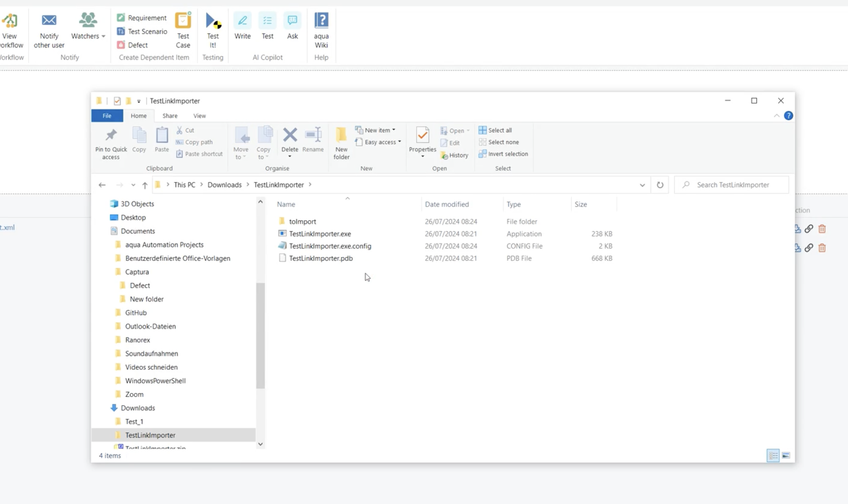The height and width of the screenshot is (504, 848).
Task: Refresh the folder with the reload button
Action: click(x=660, y=185)
